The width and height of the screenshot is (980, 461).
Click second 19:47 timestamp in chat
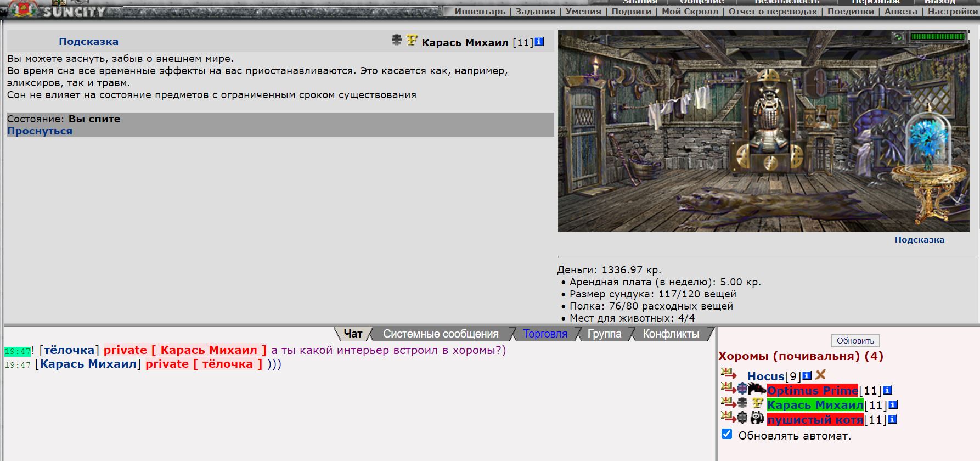click(x=18, y=365)
